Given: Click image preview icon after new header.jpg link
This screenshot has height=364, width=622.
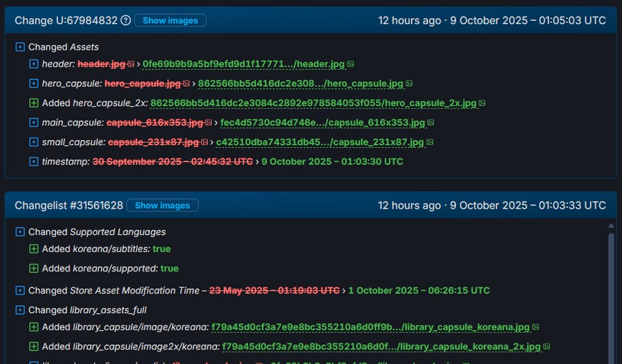Looking at the screenshot, I should point(350,64).
